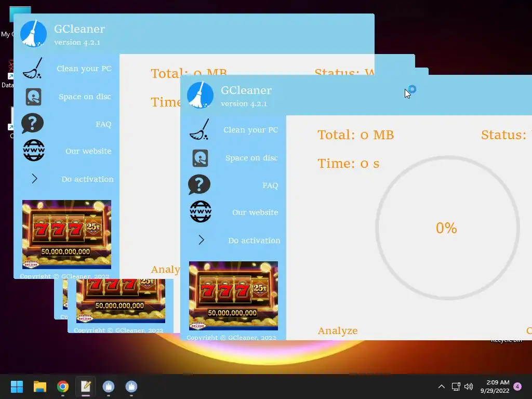Viewport: 532px width, 399px height.
Task: Show hidden system tray icons
Action: tap(442, 387)
